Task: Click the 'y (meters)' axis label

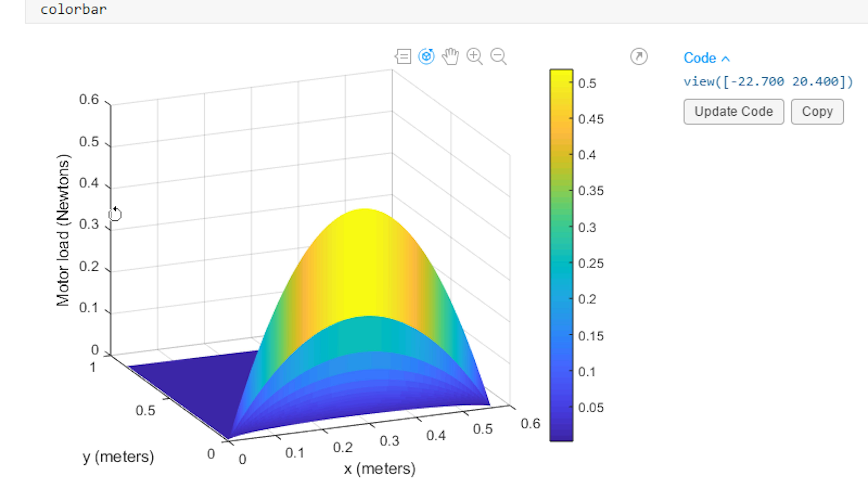Action: coord(118,457)
